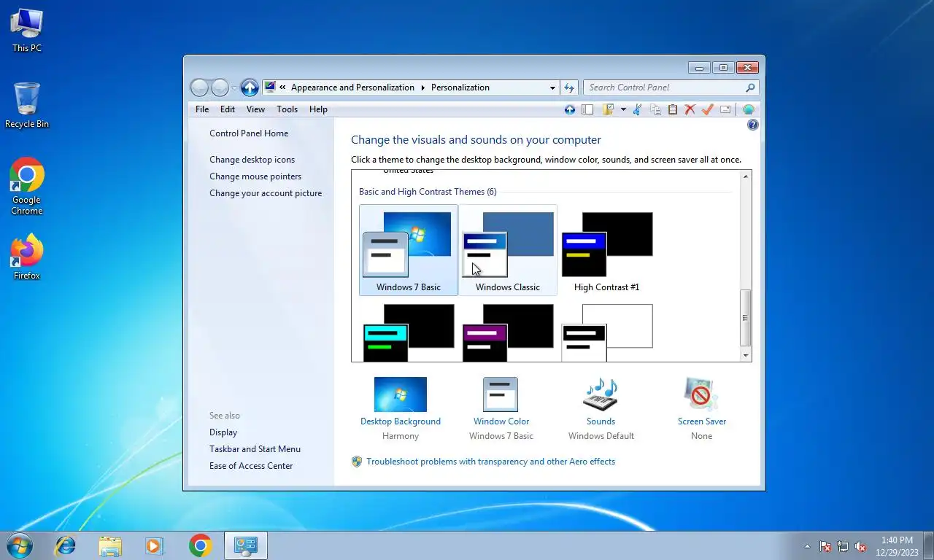Click the network tray icon
The height and width of the screenshot is (560, 934).
[843, 546]
